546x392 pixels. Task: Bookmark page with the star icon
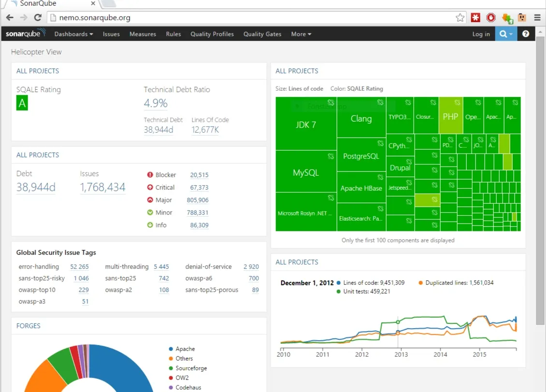coord(460,18)
